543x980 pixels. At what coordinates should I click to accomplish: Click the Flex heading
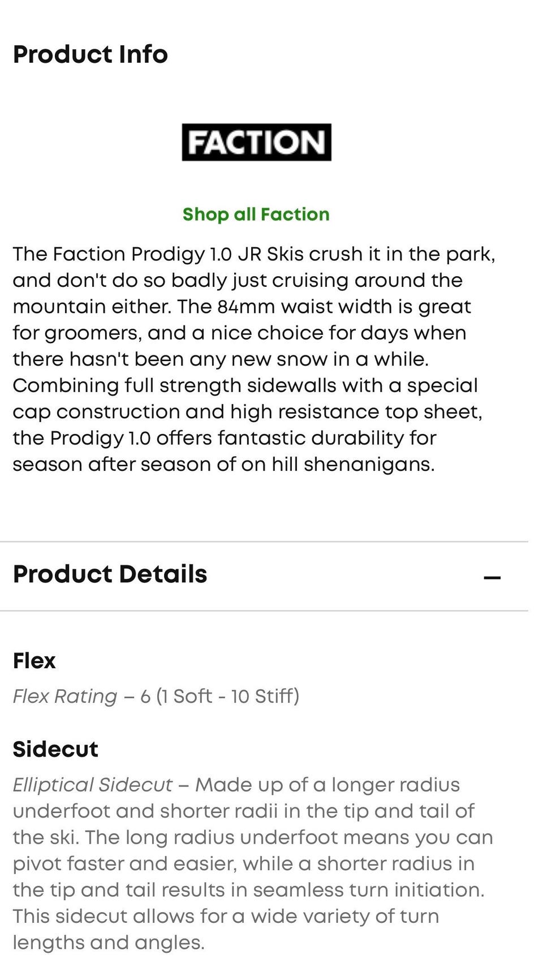coord(35,660)
